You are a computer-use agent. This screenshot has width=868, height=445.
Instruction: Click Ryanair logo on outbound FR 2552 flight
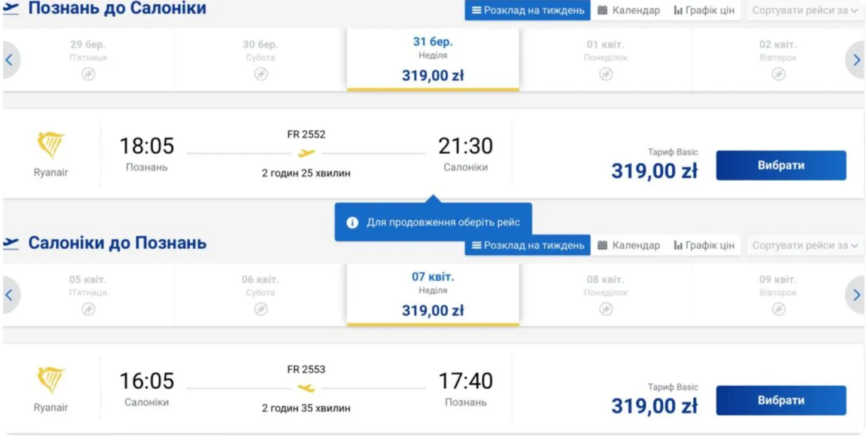(x=51, y=146)
